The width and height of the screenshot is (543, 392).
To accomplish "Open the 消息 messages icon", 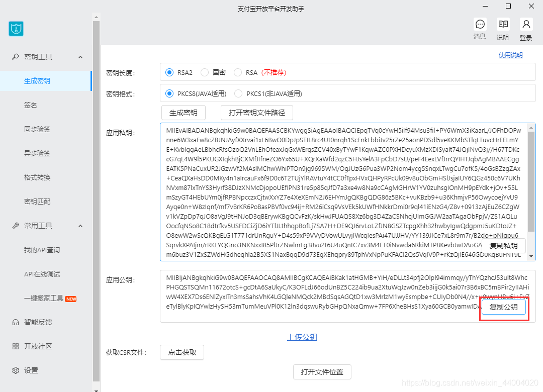I will pos(480,24).
